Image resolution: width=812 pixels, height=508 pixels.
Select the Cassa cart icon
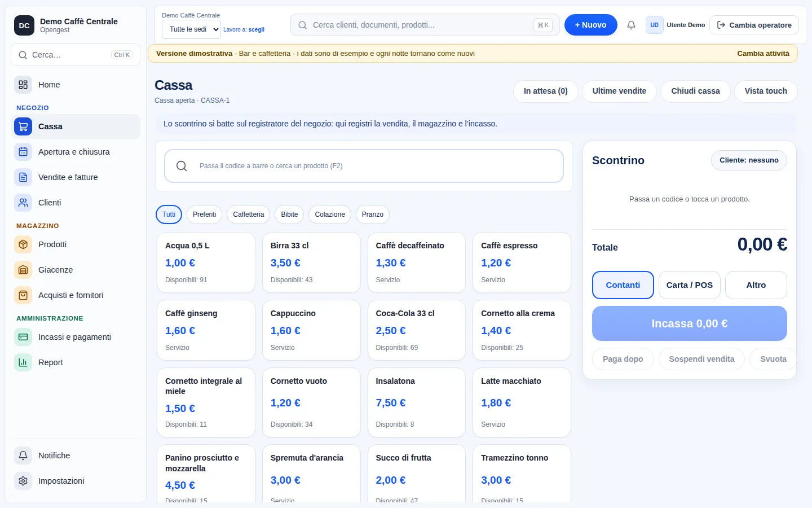pyautogui.click(x=23, y=126)
